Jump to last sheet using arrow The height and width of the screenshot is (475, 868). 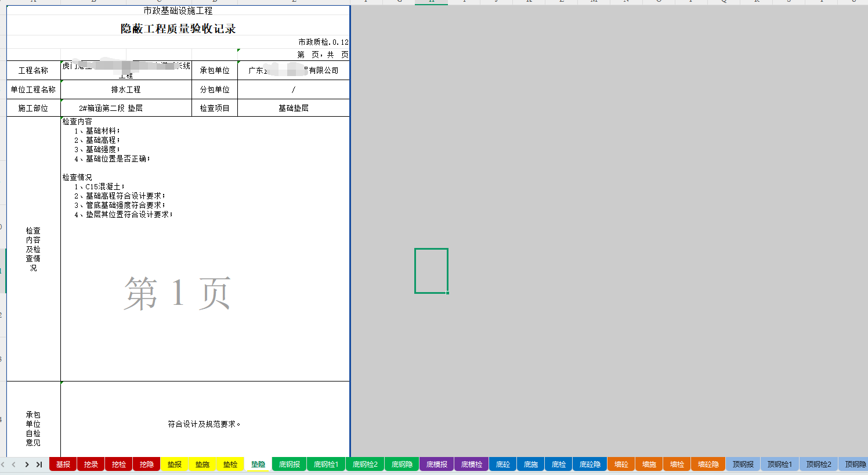point(39,465)
